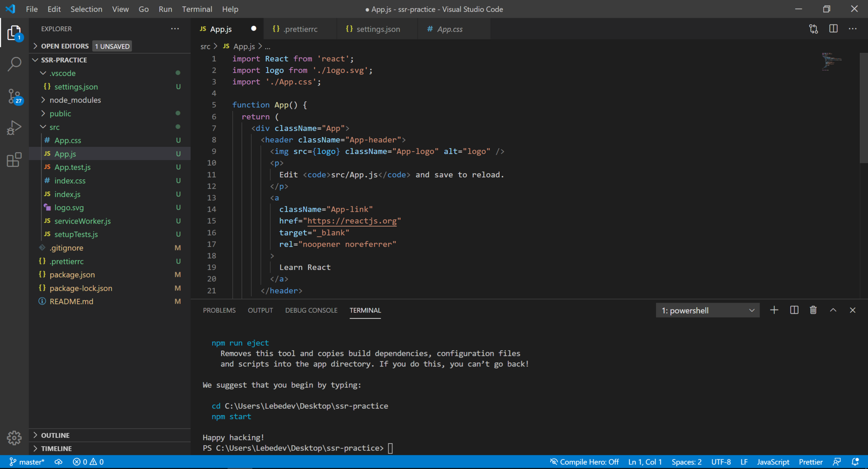Click the editor vertical scrollbar
The image size is (868, 469).
pyautogui.click(x=863, y=108)
